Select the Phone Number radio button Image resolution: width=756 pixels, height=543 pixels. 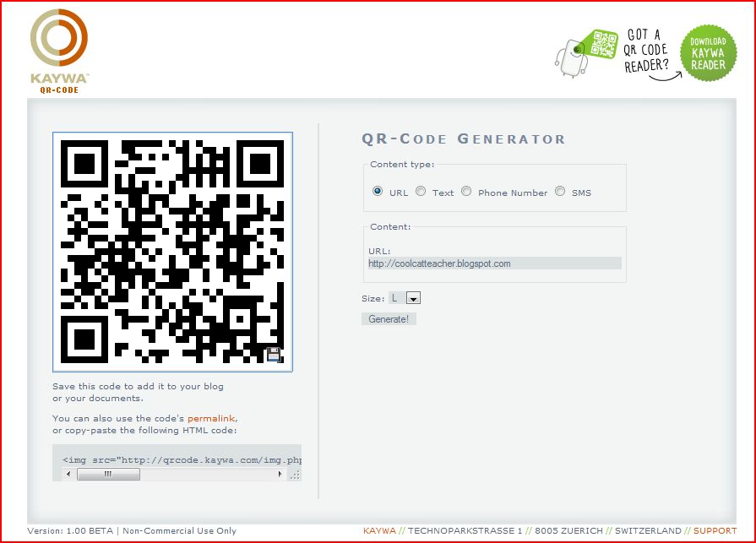point(466,192)
